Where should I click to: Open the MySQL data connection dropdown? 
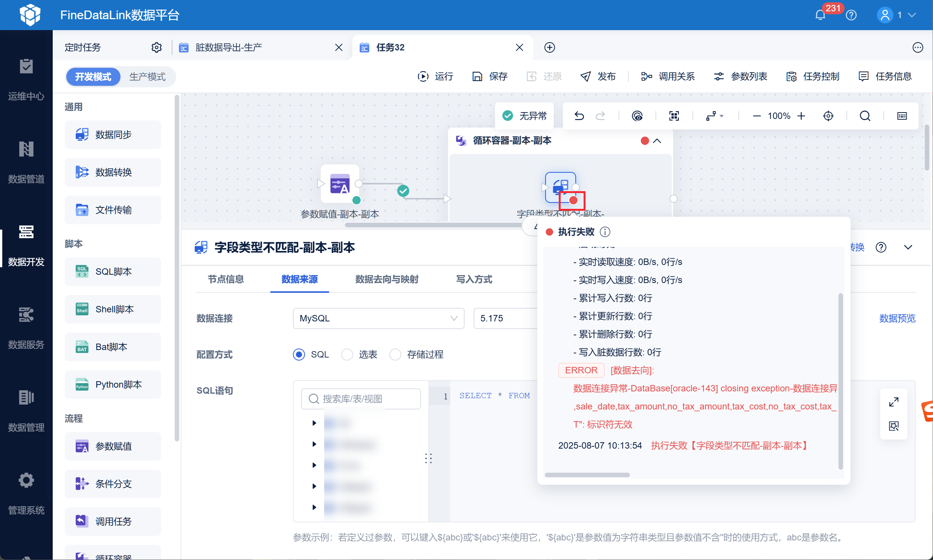378,318
